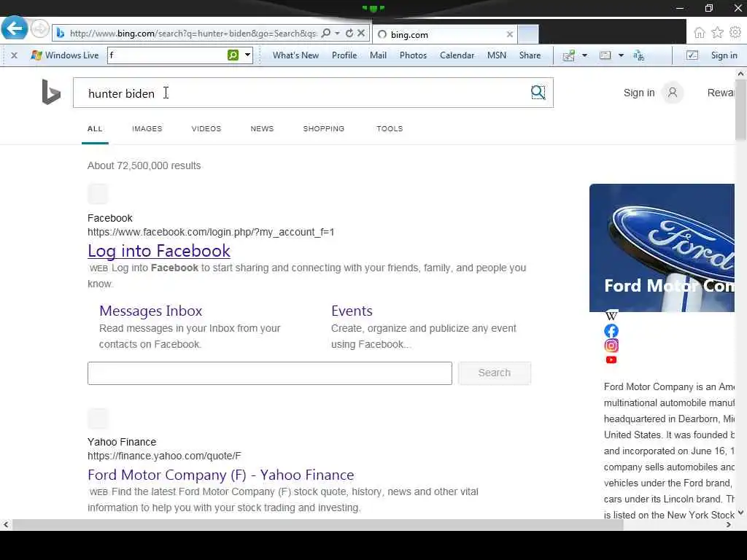Viewport: 747px width, 560px height.
Task: Open Ford Motor Company Yahoo Finance result
Action: coord(220,475)
